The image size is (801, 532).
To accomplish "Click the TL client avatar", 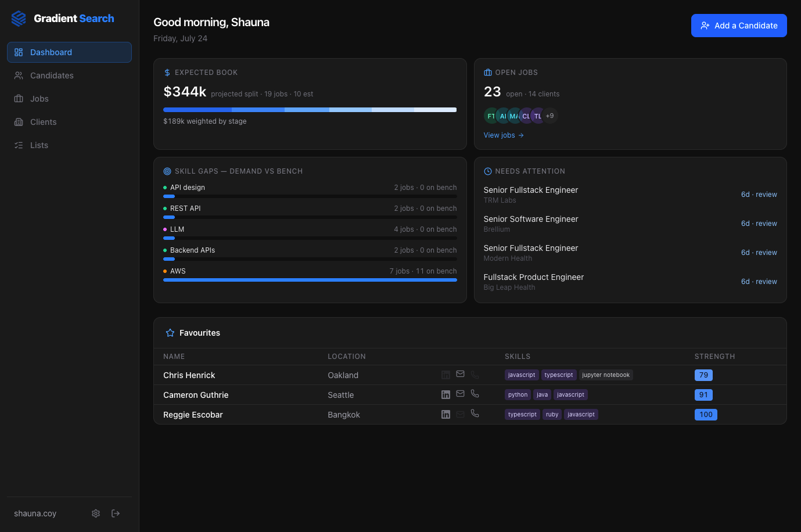I will [x=538, y=116].
